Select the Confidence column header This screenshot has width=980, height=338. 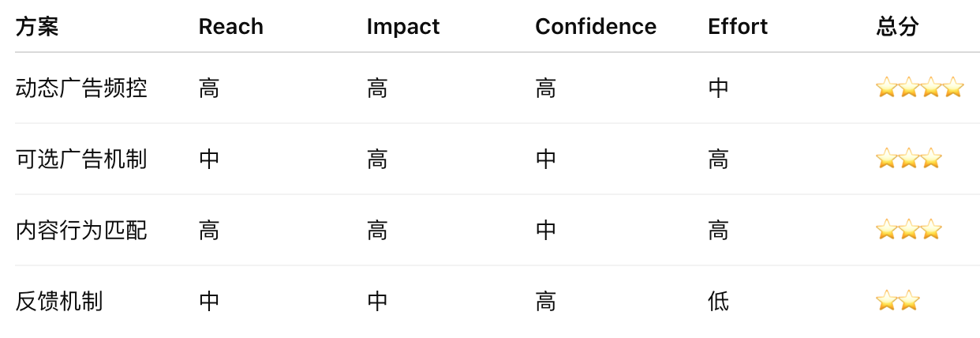click(596, 27)
